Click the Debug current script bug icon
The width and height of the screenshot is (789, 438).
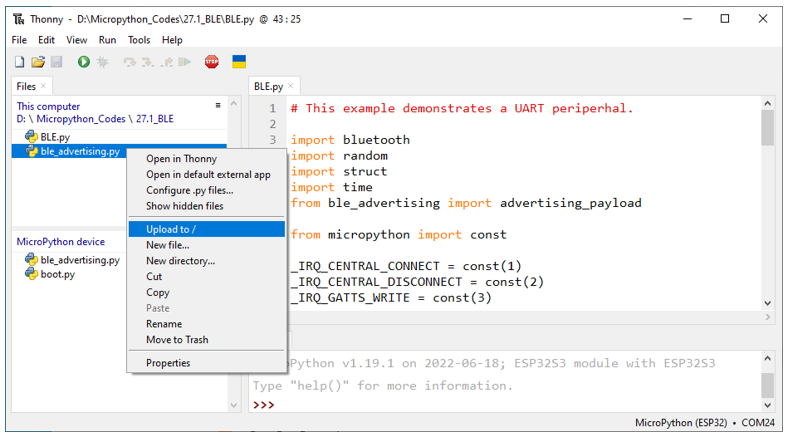point(103,62)
